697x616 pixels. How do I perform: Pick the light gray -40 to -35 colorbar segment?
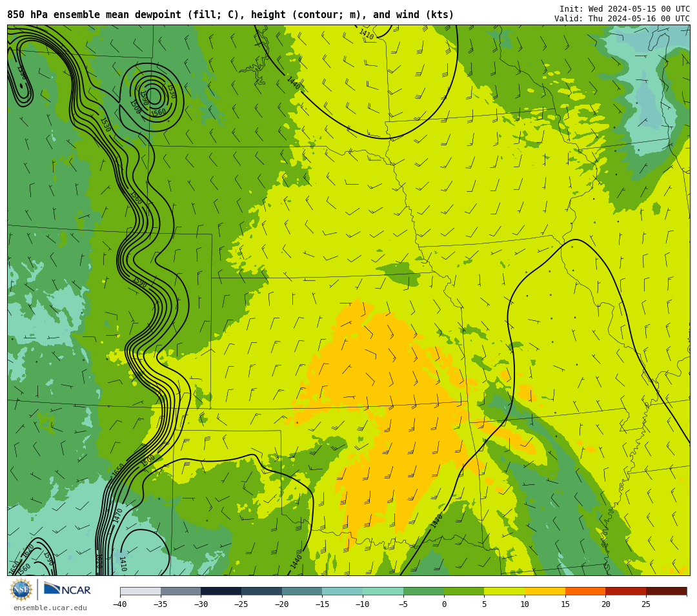140,591
